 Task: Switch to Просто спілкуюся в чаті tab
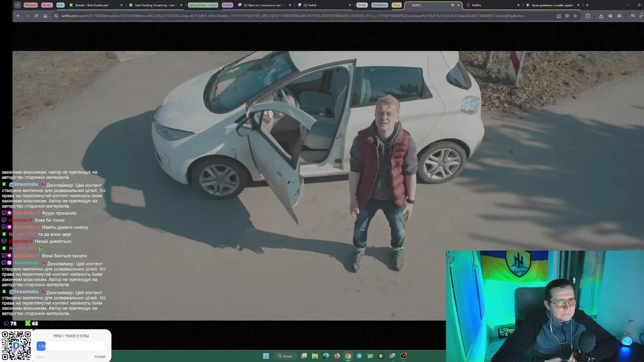(x=264, y=5)
